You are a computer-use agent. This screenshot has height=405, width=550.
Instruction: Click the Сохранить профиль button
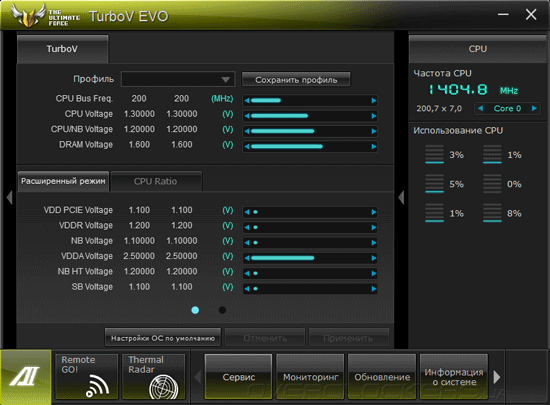click(x=296, y=80)
